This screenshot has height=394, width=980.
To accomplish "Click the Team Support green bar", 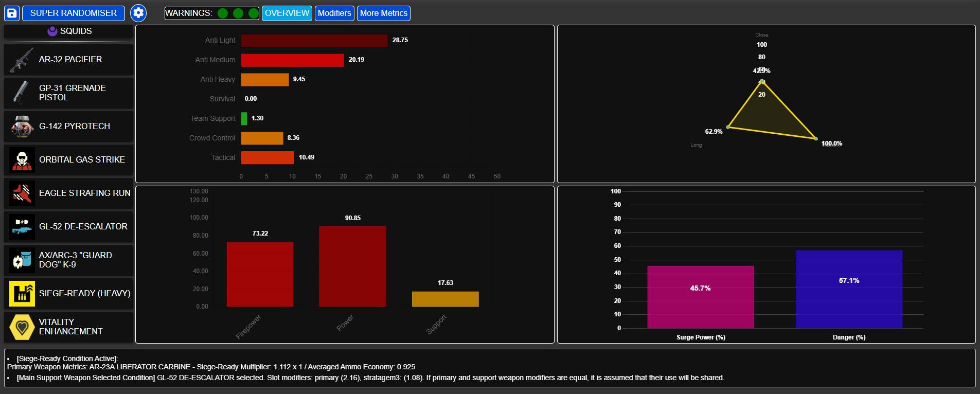I will (244, 119).
